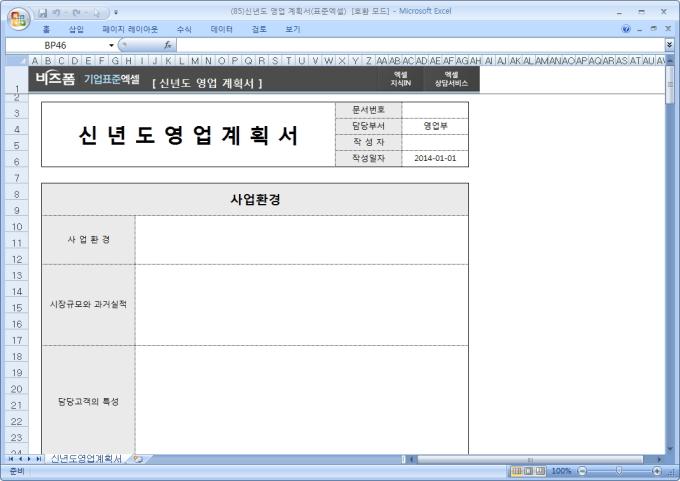Click the Excel help question mark icon
The height and width of the screenshot is (481, 680).
click(x=627, y=29)
